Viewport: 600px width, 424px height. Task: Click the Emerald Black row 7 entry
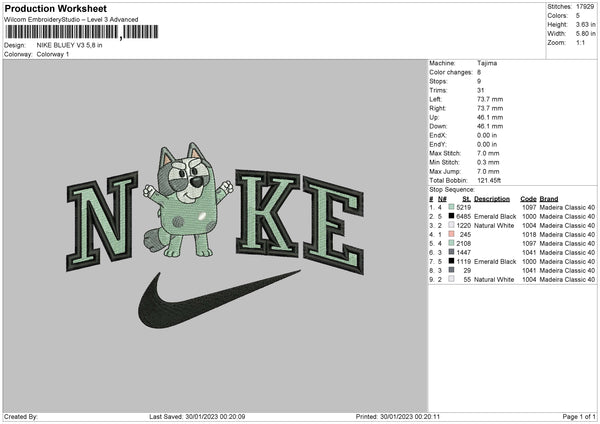(495, 261)
